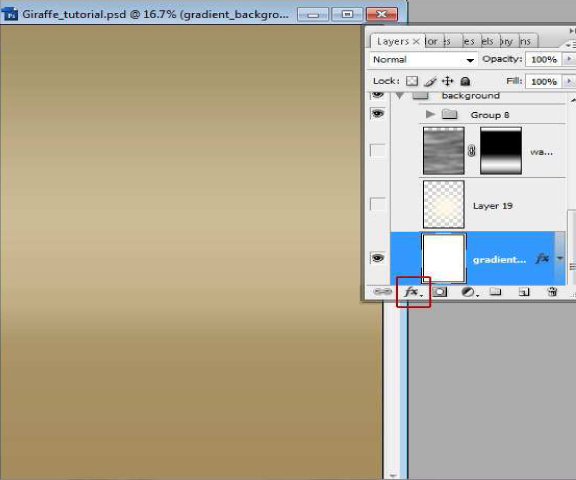The width and height of the screenshot is (576, 480).
Task: Hide Group 8 using its eye icon
Action: 377,113
